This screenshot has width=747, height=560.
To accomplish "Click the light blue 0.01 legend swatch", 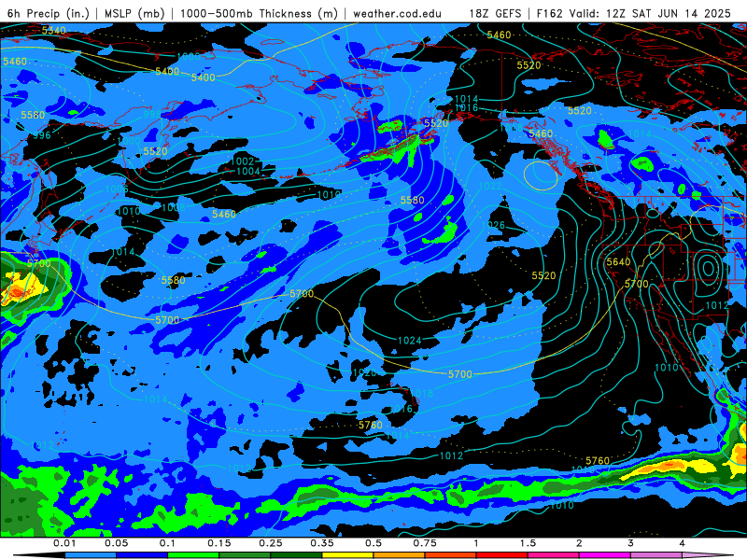I will click(91, 555).
